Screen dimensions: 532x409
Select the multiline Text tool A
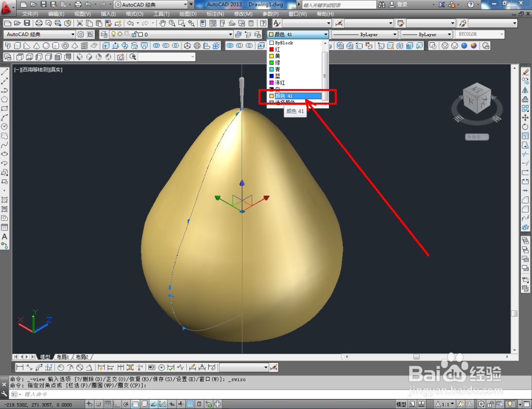(4, 236)
